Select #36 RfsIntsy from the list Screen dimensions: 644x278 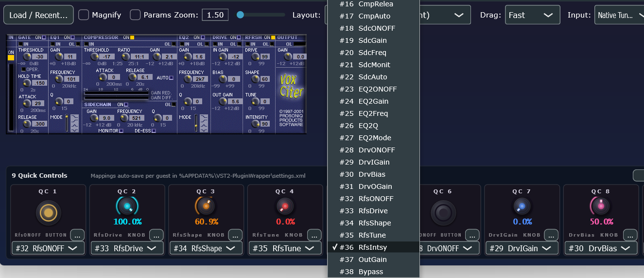tap(373, 247)
